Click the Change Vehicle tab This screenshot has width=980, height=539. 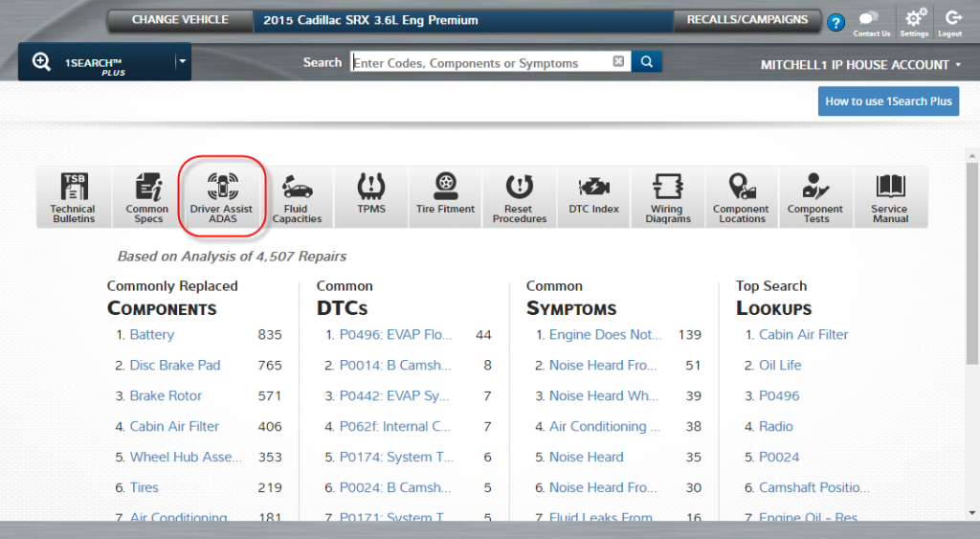tap(180, 20)
